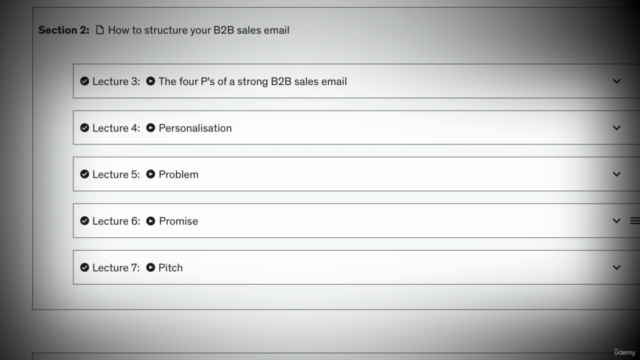The image size is (640, 360).
Task: Click the play icon beside Problem
Action: (151, 174)
